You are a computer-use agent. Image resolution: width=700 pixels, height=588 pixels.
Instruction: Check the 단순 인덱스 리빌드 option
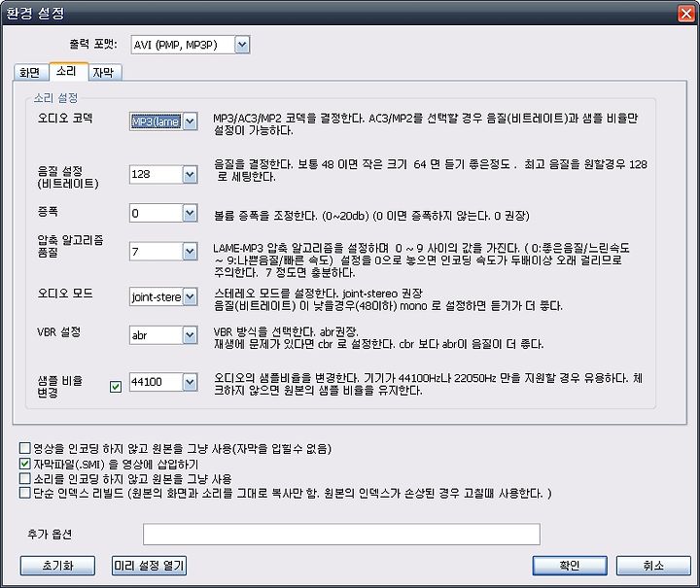(x=25, y=493)
